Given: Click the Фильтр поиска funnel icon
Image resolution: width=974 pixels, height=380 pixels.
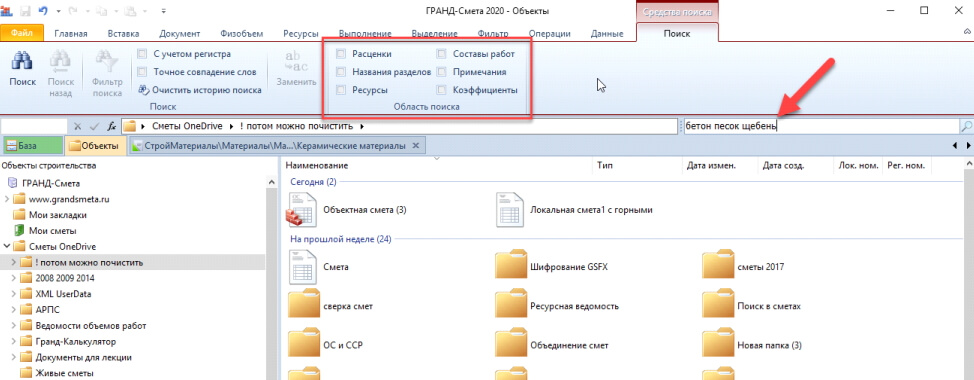Looking at the screenshot, I should click(107, 63).
